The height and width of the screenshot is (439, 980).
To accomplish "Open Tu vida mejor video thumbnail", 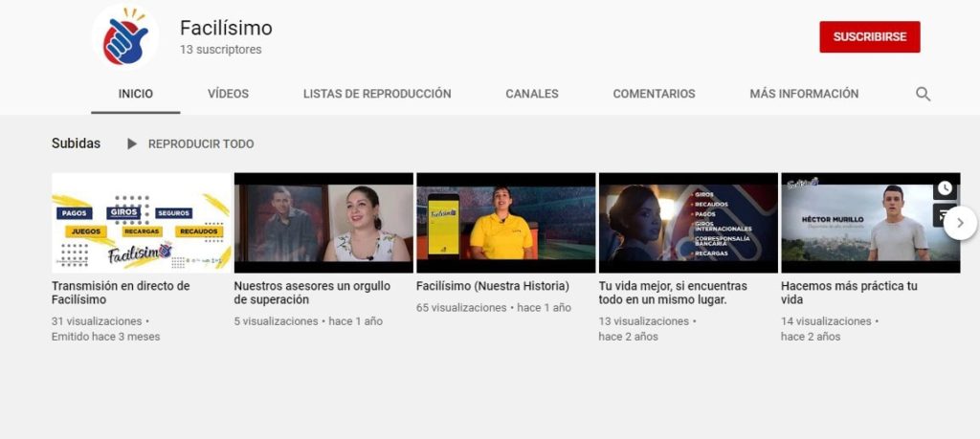I will [x=688, y=223].
